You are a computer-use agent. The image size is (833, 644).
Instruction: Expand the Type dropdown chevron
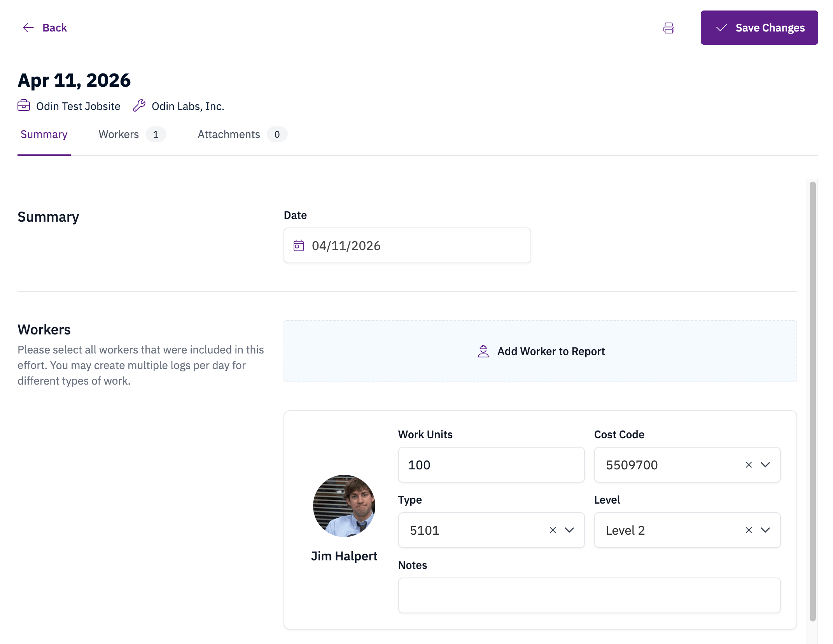pyautogui.click(x=569, y=530)
